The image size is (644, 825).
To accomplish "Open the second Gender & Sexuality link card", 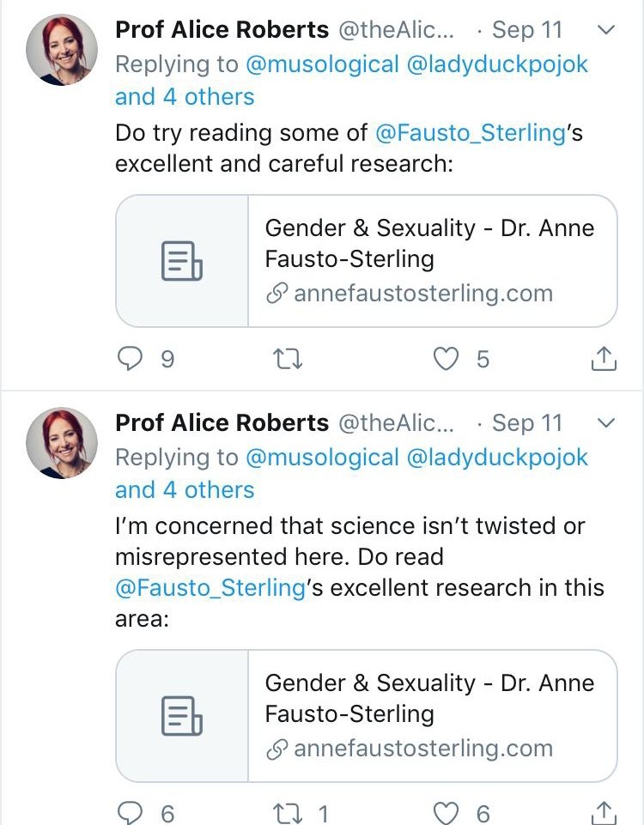I will [x=366, y=716].
